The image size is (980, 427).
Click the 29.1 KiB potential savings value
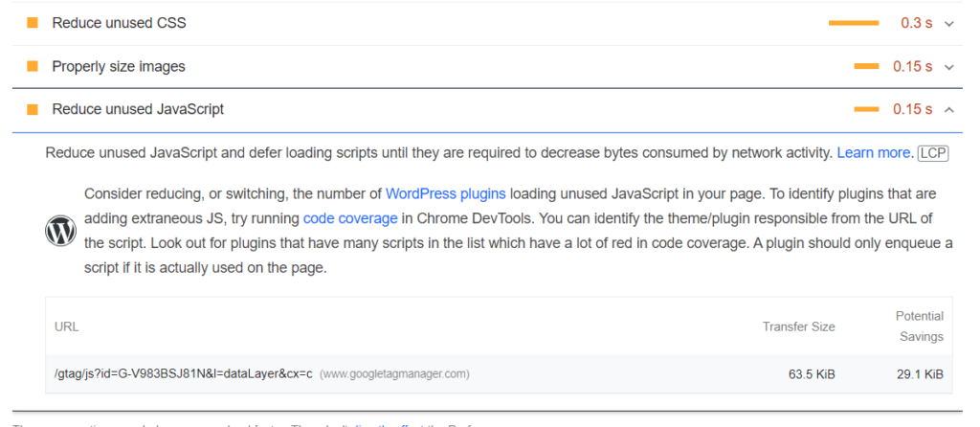[920, 373]
